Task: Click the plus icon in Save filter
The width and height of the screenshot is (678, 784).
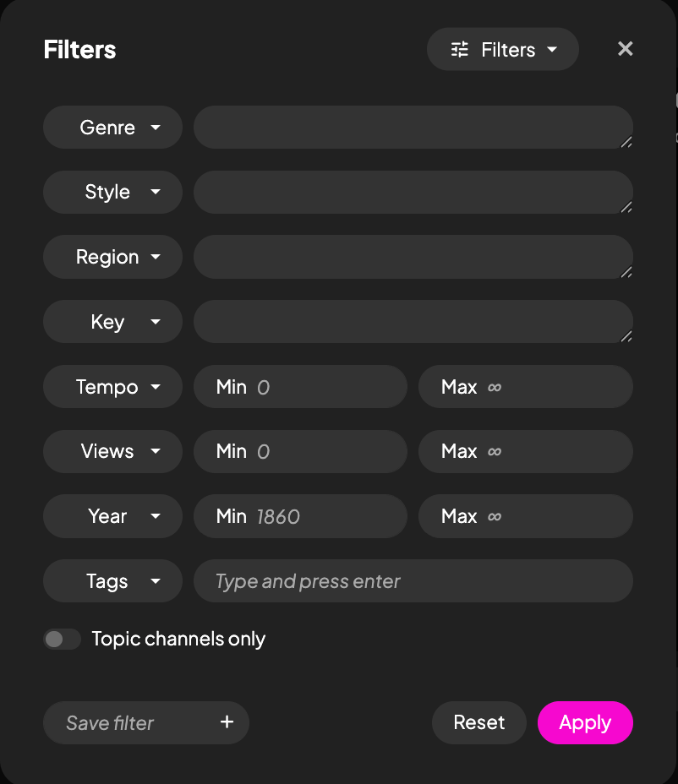Action: [227, 722]
